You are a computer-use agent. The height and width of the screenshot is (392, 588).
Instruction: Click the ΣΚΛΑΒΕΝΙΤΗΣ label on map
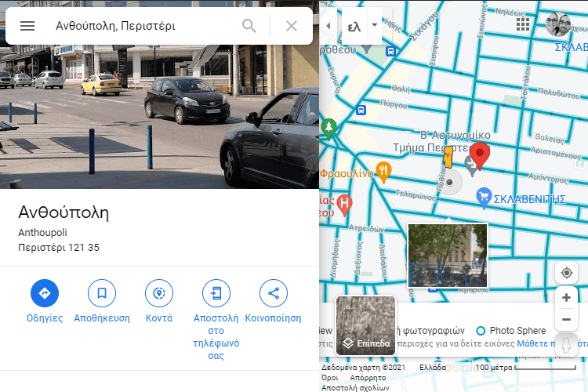pyautogui.click(x=529, y=199)
